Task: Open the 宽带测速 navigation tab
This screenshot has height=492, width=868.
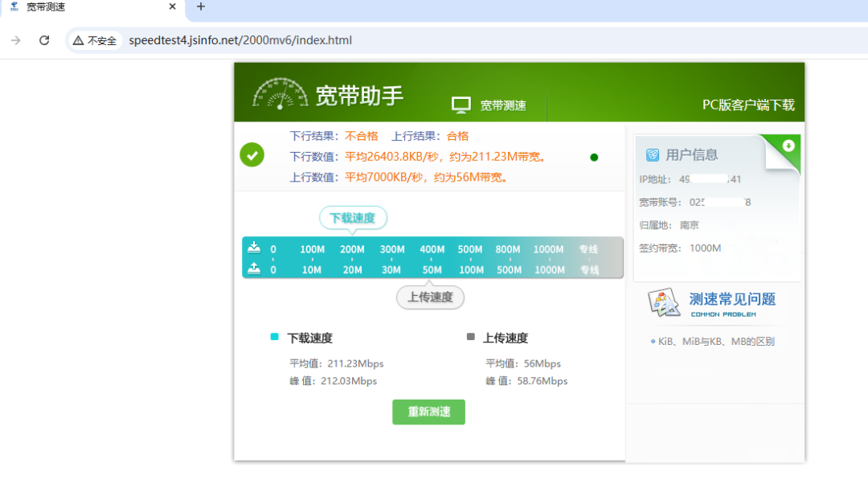Action: [x=502, y=105]
